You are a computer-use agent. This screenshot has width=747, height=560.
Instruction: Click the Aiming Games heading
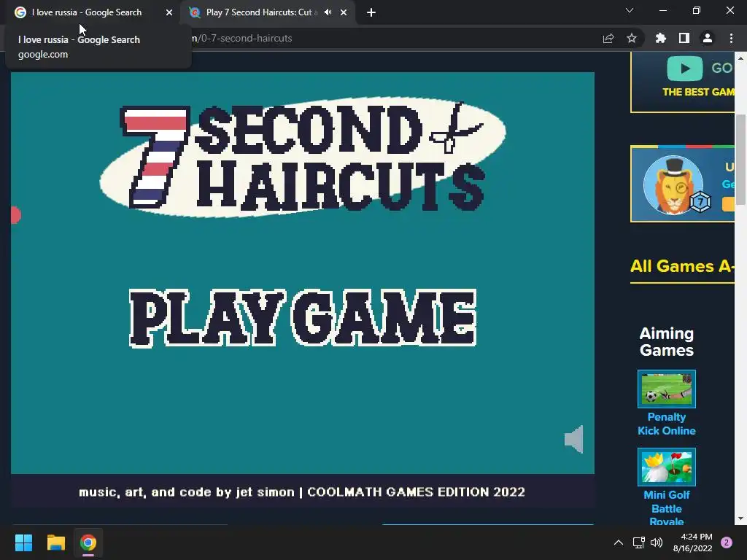coord(667,342)
